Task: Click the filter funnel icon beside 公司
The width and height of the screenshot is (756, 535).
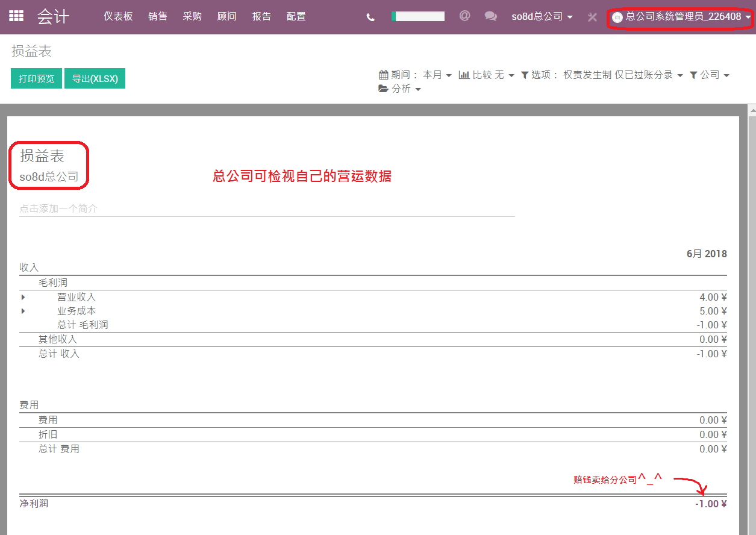Action: tap(693, 75)
